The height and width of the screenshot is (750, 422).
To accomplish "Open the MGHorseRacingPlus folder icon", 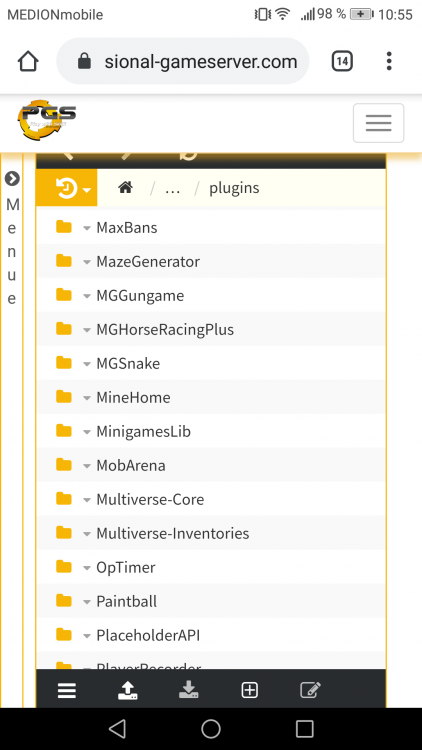I will click(64, 329).
